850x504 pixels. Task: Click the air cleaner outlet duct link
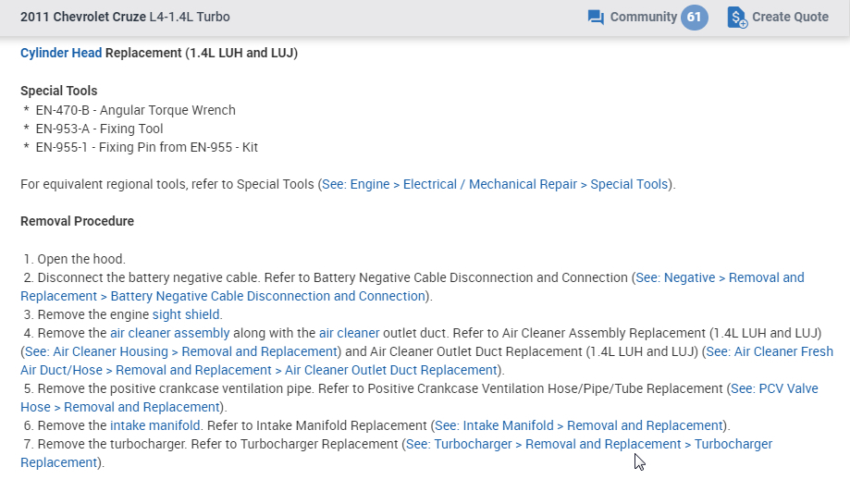point(349,333)
